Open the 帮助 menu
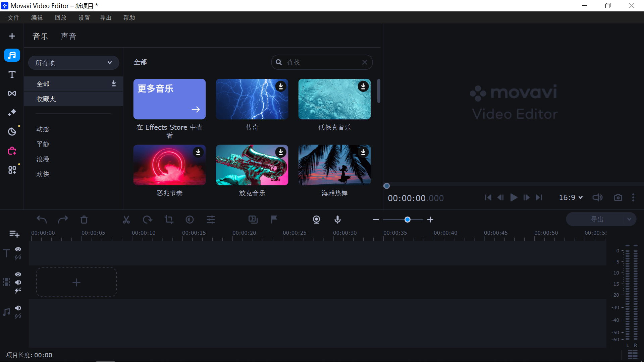 tap(129, 17)
